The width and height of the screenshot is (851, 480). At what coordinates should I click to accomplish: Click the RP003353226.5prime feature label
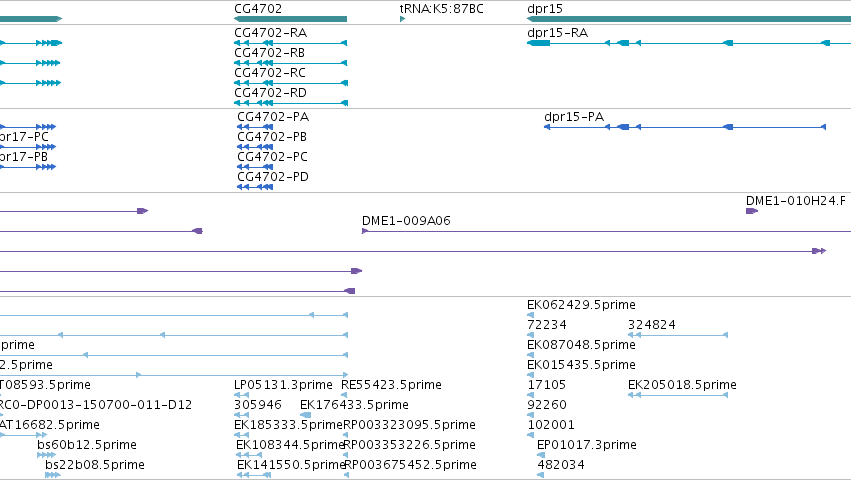pos(410,445)
